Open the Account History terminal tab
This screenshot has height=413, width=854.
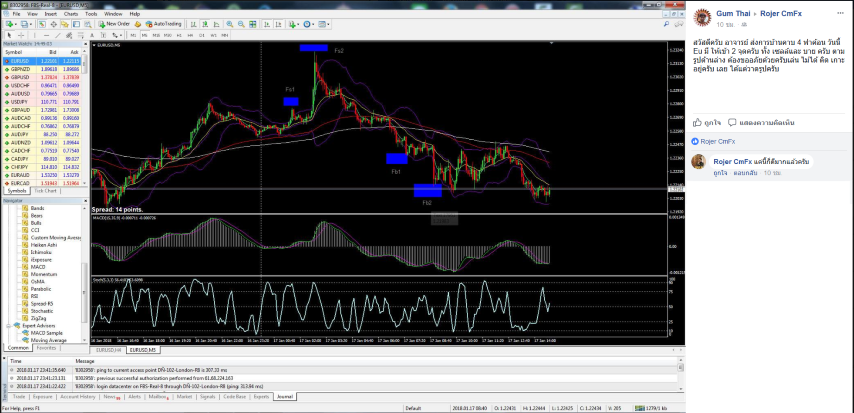78,397
